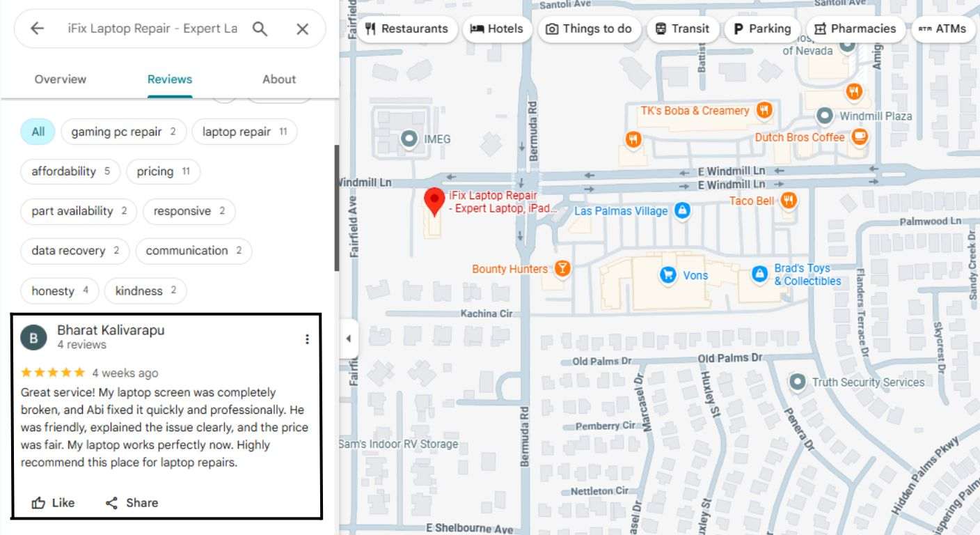Clear search with the X icon
This screenshot has height=535, width=980.
302,29
